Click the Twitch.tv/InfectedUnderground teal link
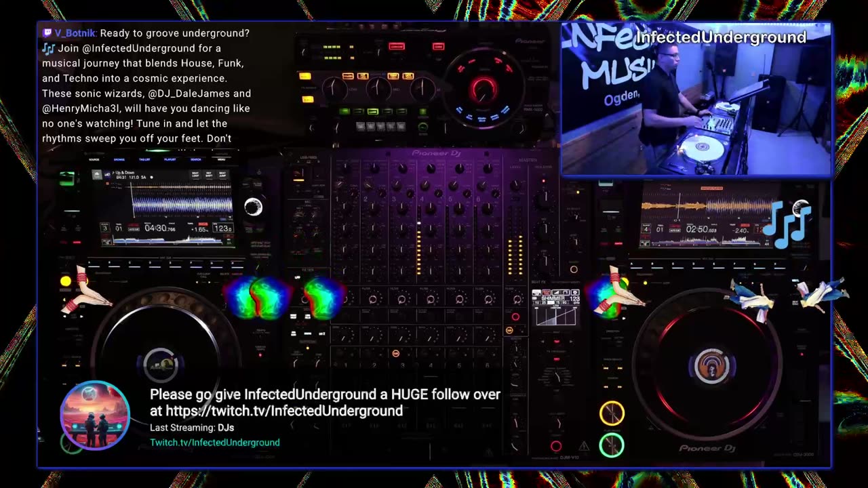 (x=214, y=442)
